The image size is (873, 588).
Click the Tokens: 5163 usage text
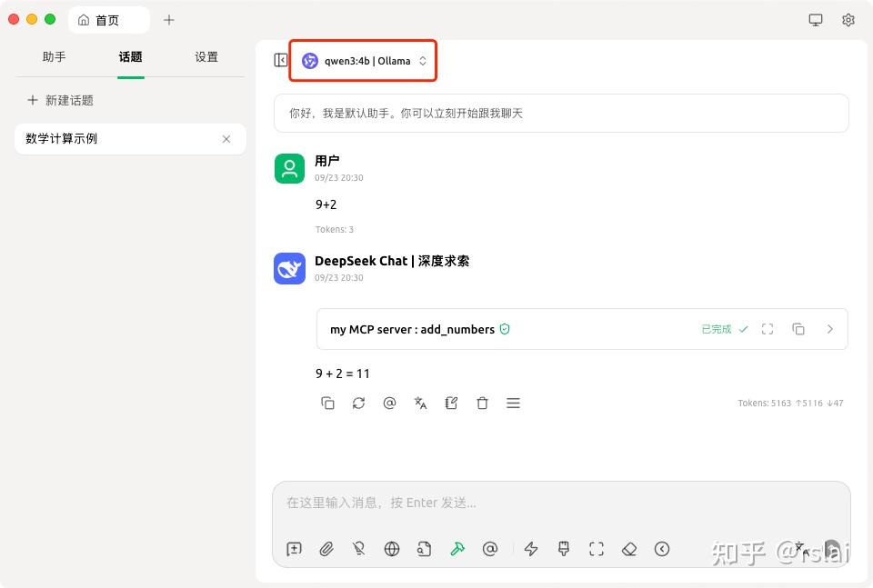pyautogui.click(x=790, y=403)
